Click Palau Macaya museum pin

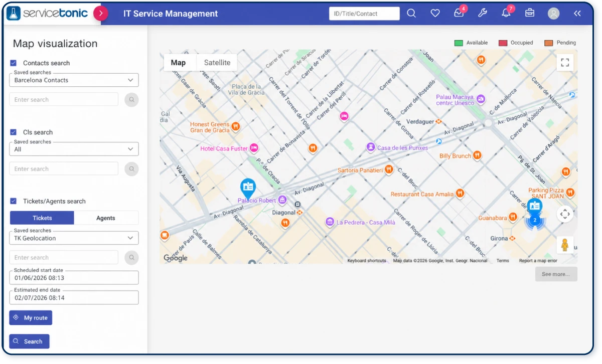coord(481,99)
